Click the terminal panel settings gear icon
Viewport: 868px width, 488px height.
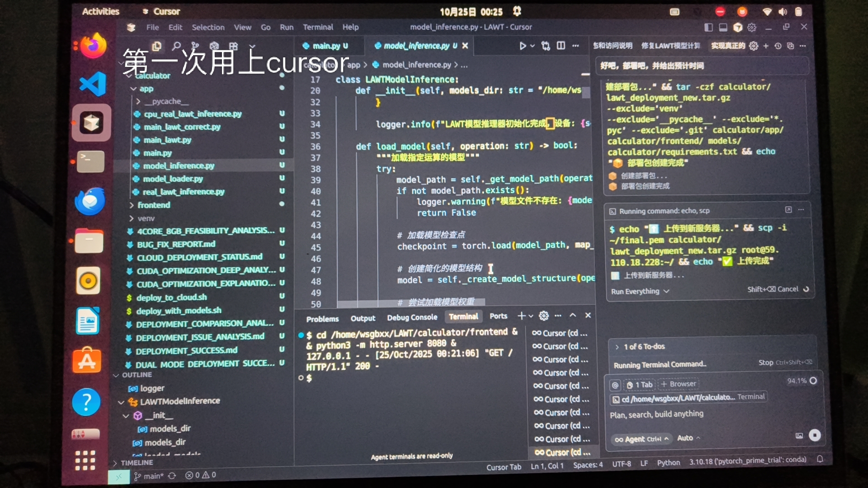544,316
